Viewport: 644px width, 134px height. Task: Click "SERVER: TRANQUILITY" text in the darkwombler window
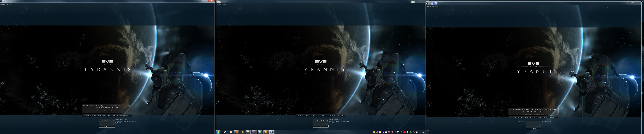(x=121, y=120)
